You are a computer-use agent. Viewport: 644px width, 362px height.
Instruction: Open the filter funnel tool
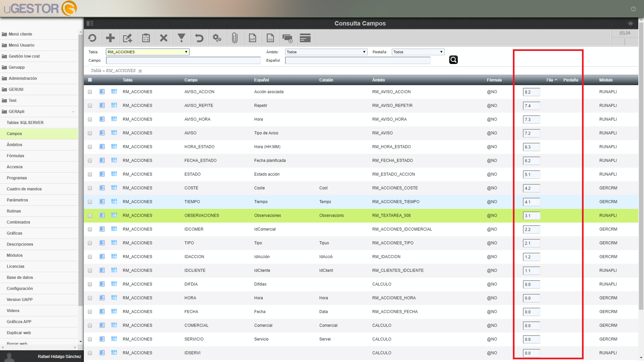[181, 38]
